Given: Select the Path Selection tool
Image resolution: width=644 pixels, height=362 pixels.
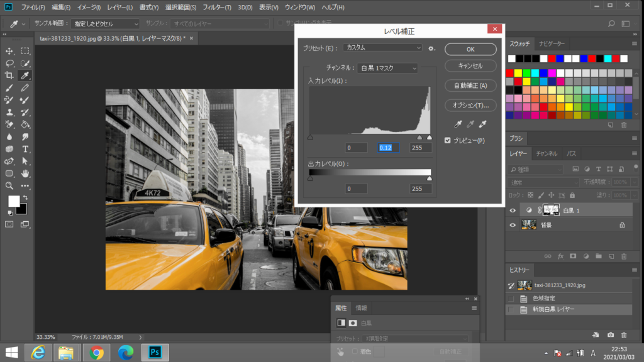Looking at the screenshot, I should 25,162.
